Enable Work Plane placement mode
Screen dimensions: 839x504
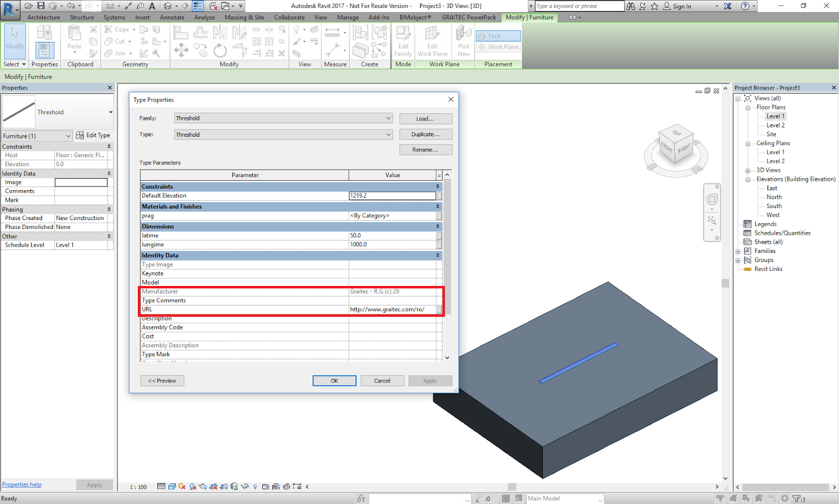coord(498,47)
